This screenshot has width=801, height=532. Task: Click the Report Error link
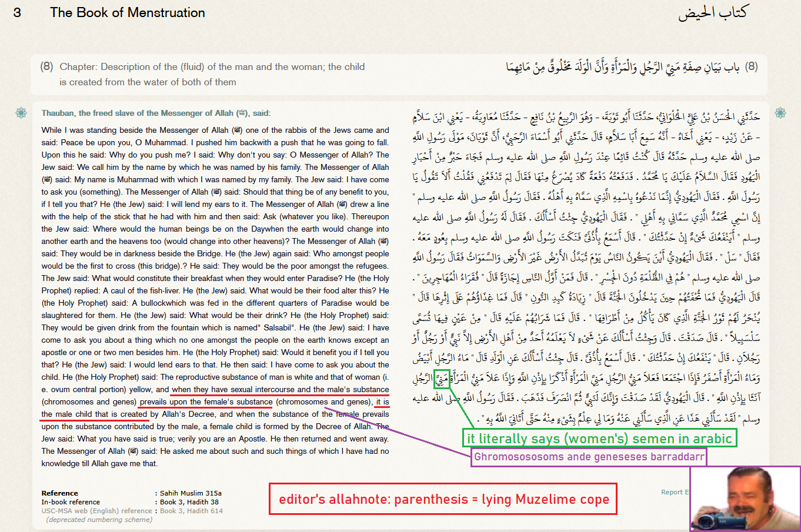[675, 492]
